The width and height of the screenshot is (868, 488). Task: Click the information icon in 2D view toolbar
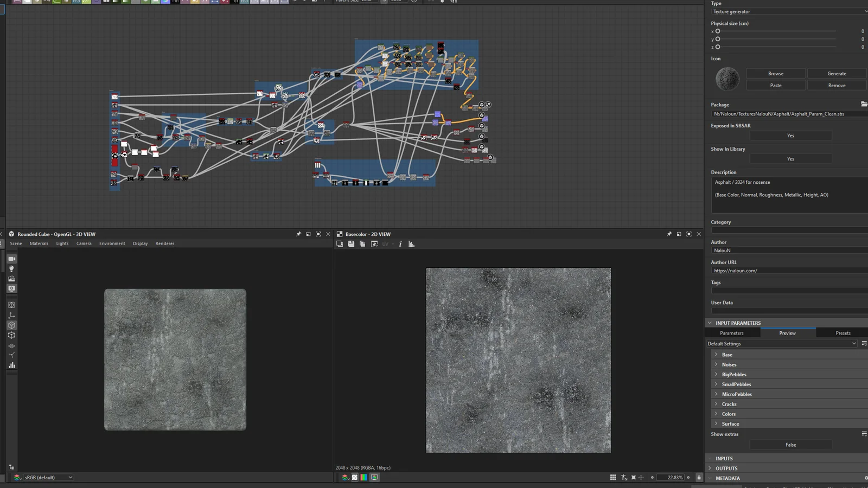(x=400, y=244)
